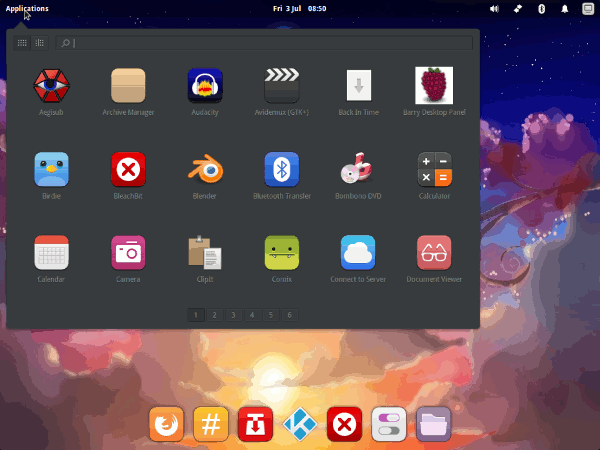
Task: Open the Audacity application
Action: pyautogui.click(x=204, y=86)
